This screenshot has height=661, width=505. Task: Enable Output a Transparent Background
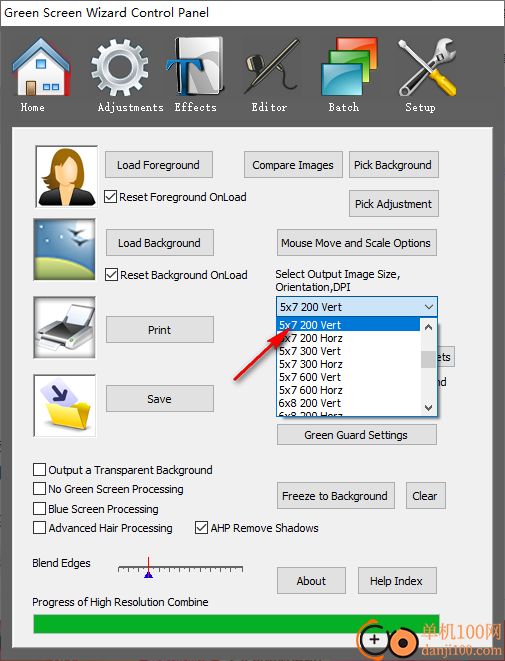40,470
